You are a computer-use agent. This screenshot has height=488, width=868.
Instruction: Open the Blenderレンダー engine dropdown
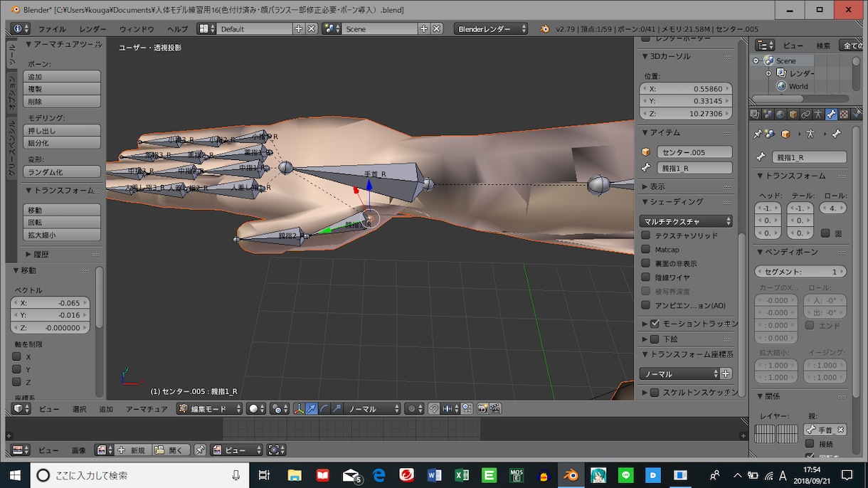click(x=491, y=29)
